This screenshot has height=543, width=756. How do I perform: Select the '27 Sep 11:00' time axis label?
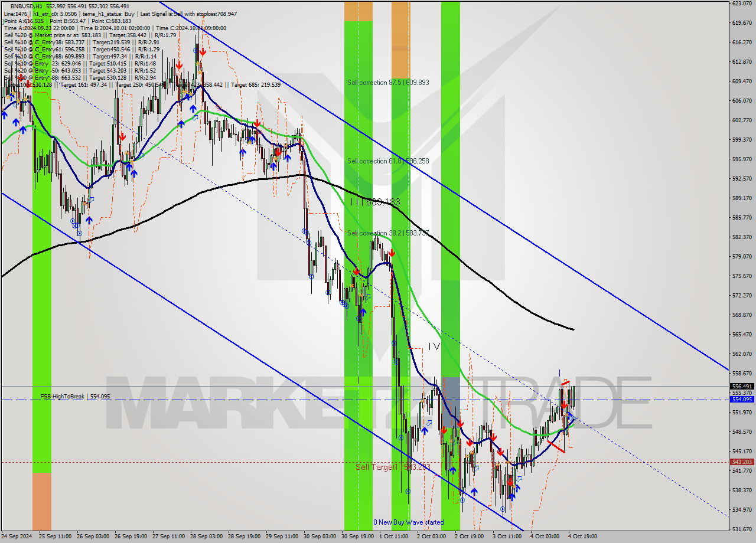(x=169, y=537)
